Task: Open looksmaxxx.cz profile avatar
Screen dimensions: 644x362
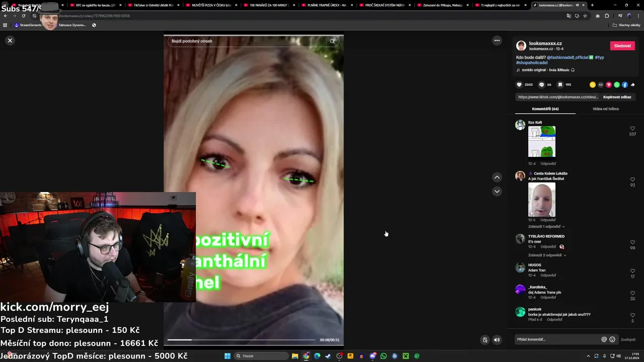Action: (521, 46)
